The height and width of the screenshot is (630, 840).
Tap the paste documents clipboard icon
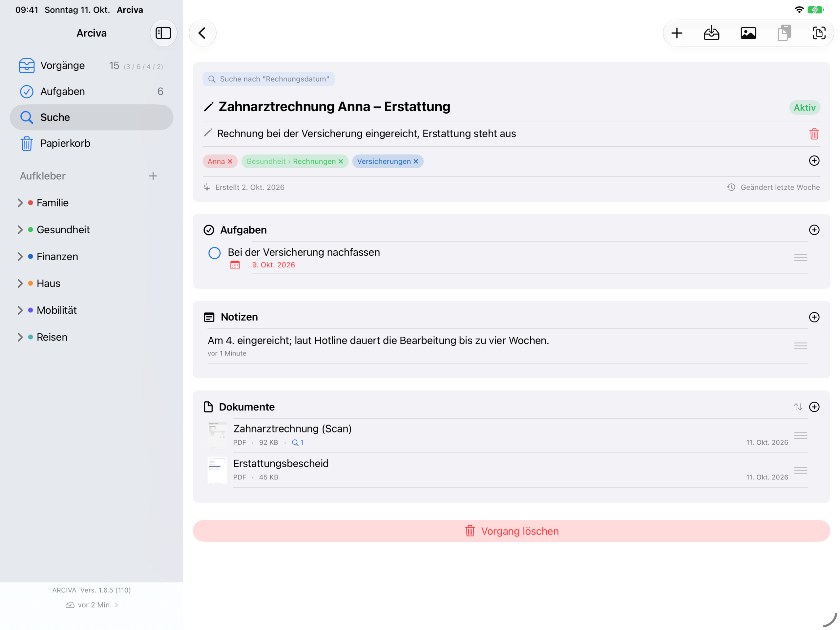pos(784,33)
